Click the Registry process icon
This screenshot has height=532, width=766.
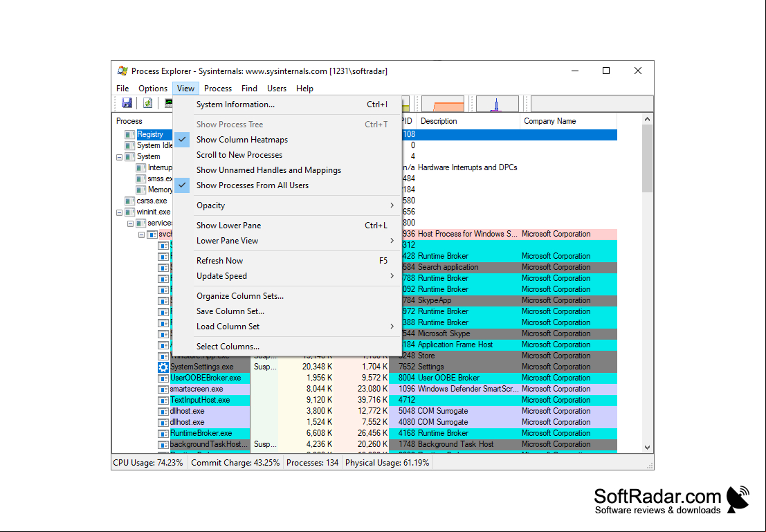tap(129, 134)
